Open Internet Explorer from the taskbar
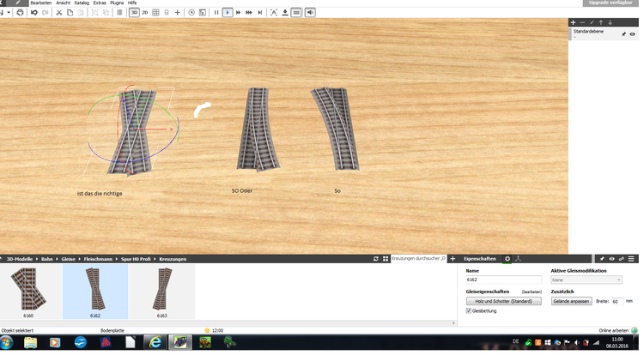 click(x=155, y=342)
